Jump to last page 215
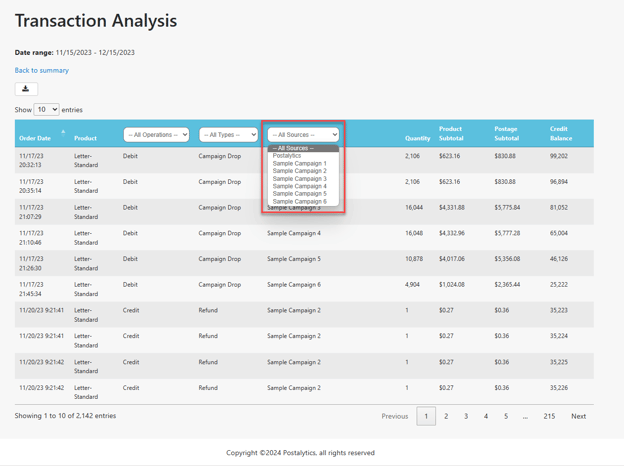This screenshot has height=466, width=624. pyautogui.click(x=549, y=416)
